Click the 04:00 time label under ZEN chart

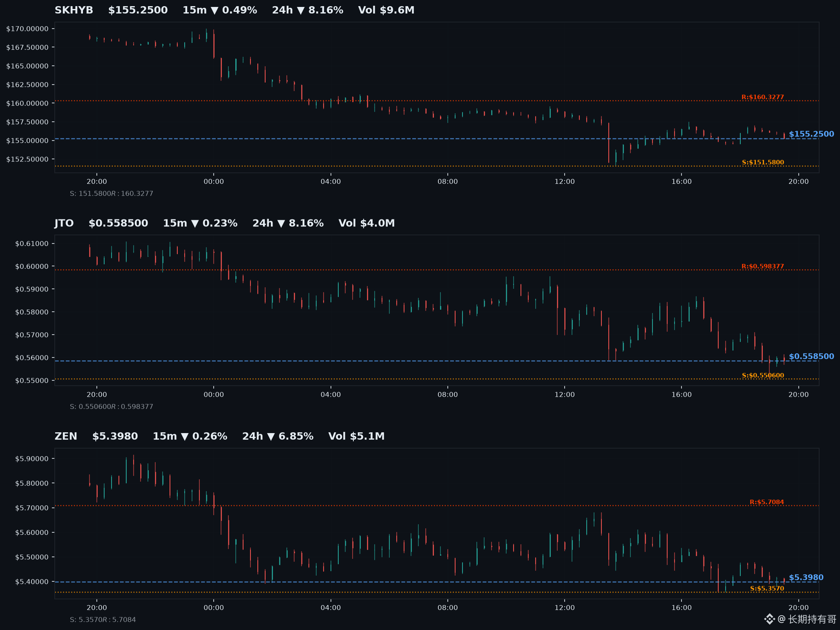(331, 608)
